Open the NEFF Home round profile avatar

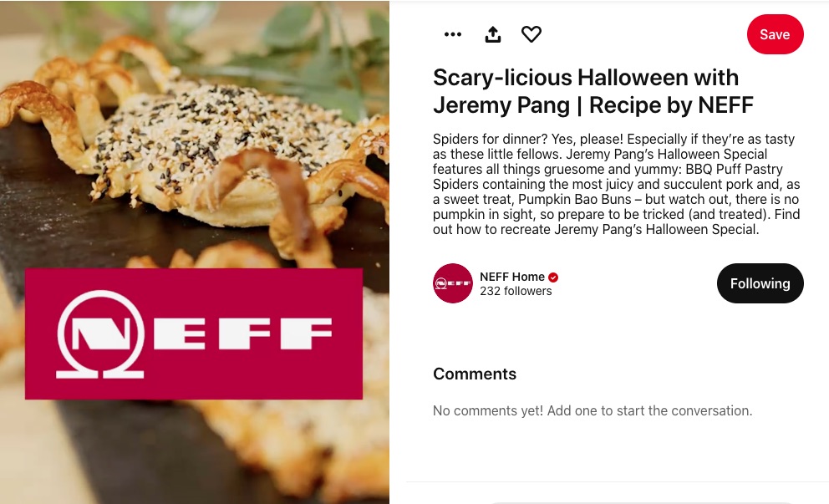coord(453,283)
